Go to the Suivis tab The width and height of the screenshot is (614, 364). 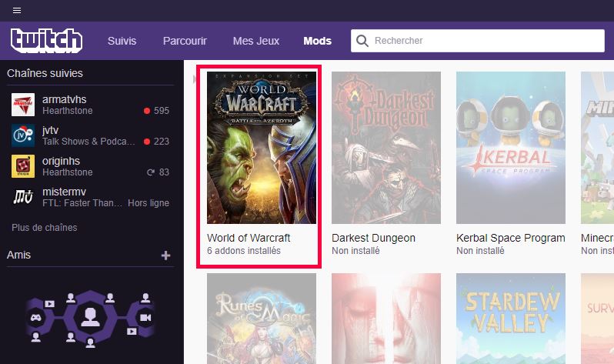pyautogui.click(x=122, y=41)
